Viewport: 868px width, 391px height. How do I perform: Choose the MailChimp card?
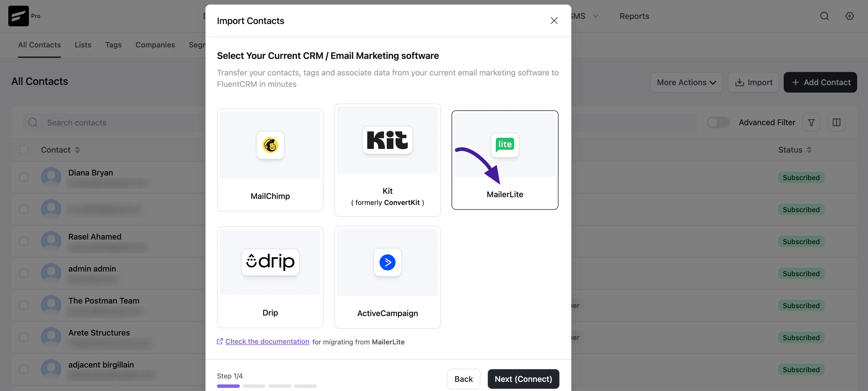(x=270, y=160)
